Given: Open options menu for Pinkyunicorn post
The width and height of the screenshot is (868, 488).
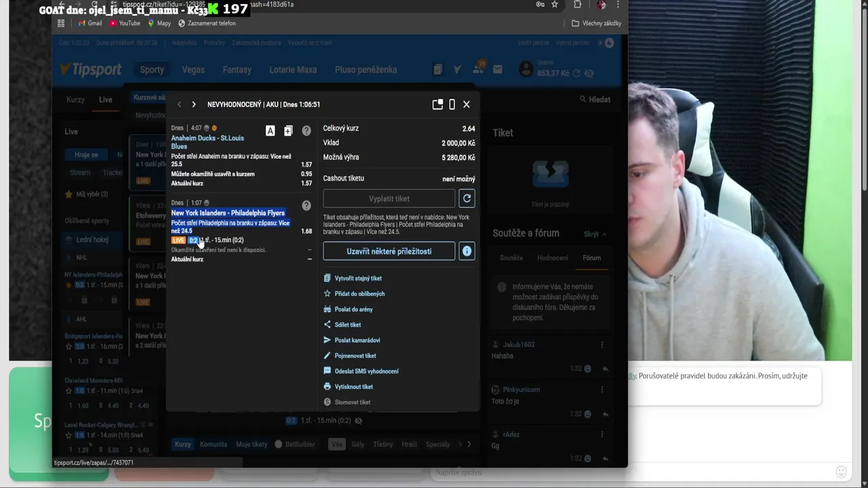Looking at the screenshot, I should (x=602, y=390).
